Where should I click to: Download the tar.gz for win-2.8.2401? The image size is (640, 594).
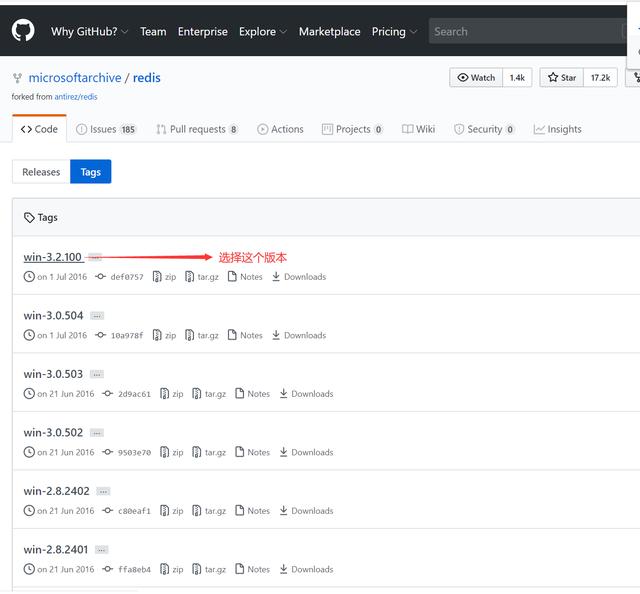pyautogui.click(x=209, y=570)
